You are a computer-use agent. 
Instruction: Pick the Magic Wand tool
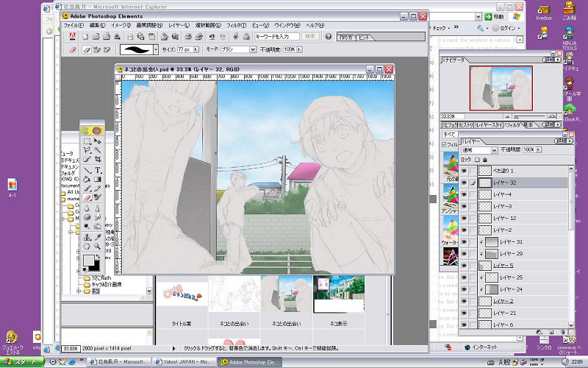(97, 150)
